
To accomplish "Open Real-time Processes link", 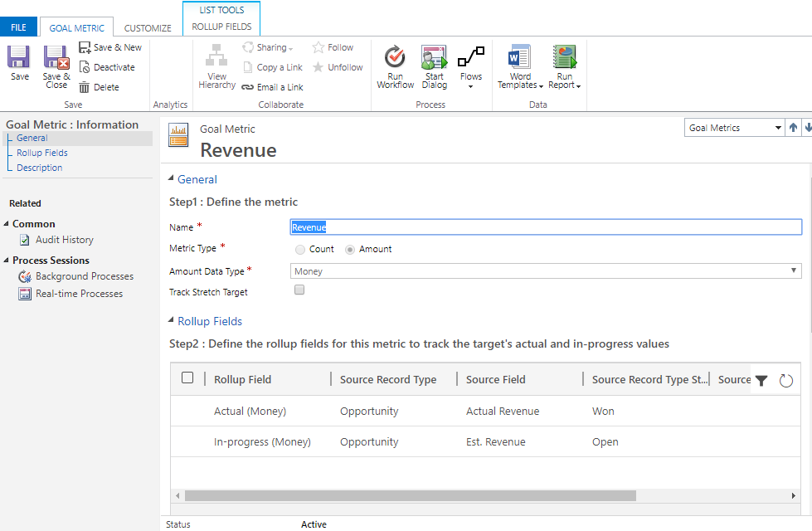I will (71, 294).
